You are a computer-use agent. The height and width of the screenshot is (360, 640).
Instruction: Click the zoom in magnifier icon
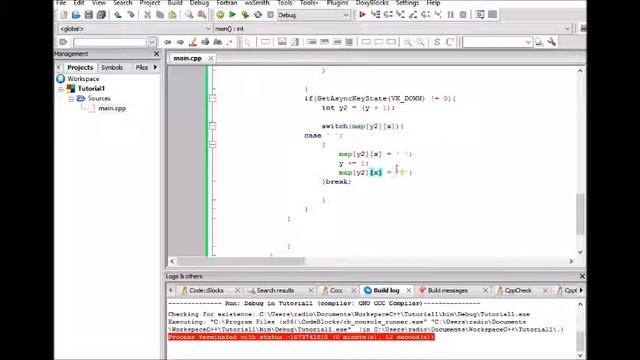click(x=407, y=42)
